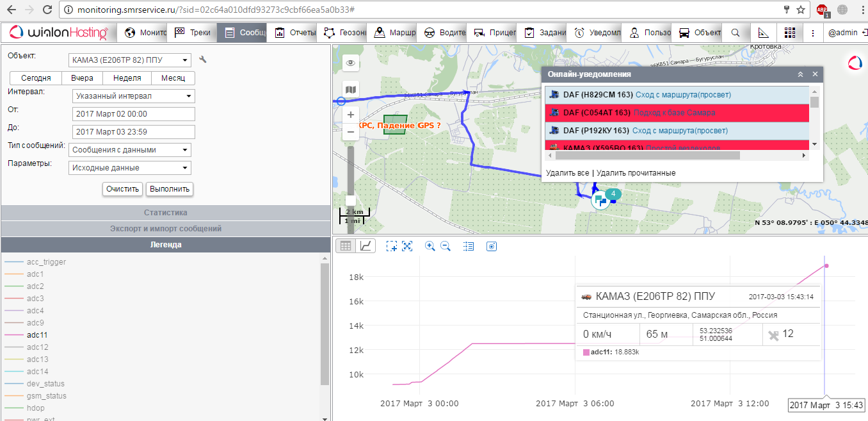Expand the Параметры dropdown with Исходные данные
The height and width of the screenshot is (421, 868).
coord(131,168)
